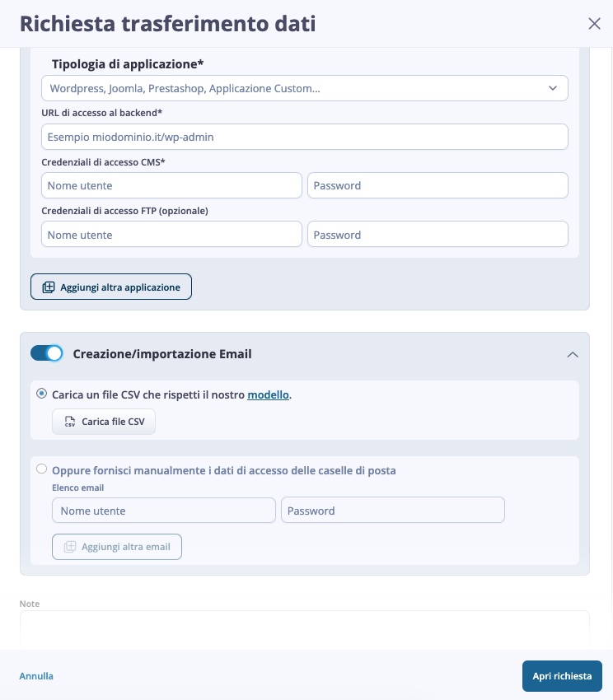Click the FTP Nome utente field
Screen dimensions: 613x700
(x=171, y=235)
